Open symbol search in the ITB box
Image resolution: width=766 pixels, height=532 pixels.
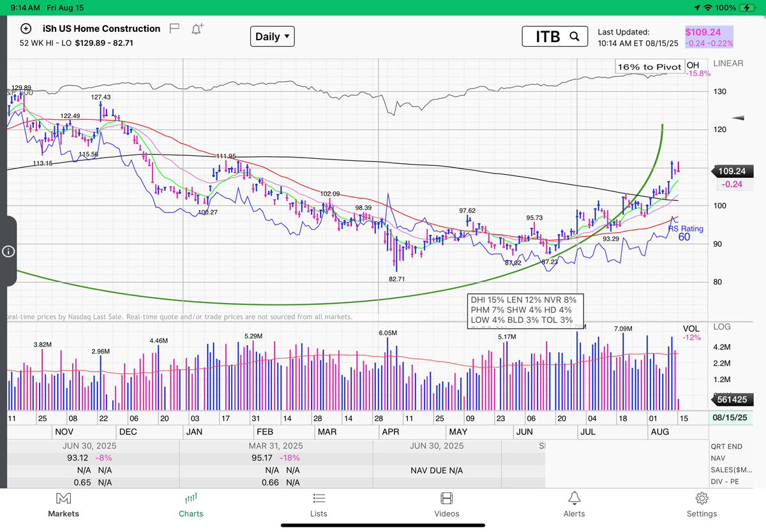click(555, 36)
